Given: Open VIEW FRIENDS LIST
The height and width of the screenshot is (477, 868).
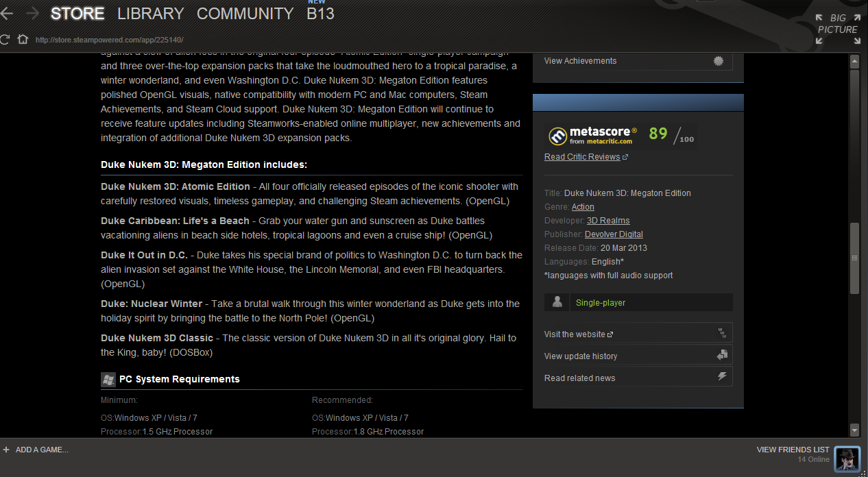Looking at the screenshot, I should 793,450.
